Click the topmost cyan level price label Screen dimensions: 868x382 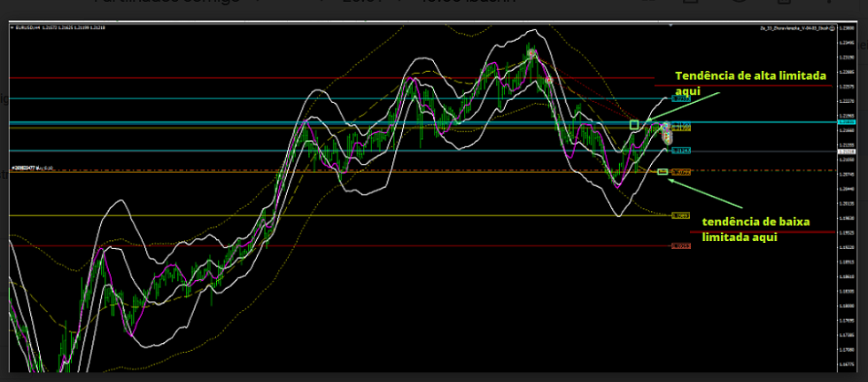[x=680, y=98]
